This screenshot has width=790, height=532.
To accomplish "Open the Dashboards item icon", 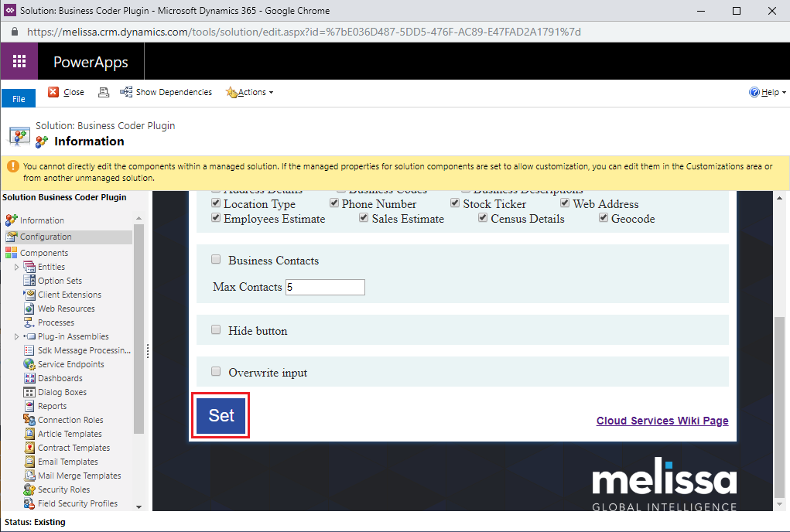I will (x=29, y=378).
